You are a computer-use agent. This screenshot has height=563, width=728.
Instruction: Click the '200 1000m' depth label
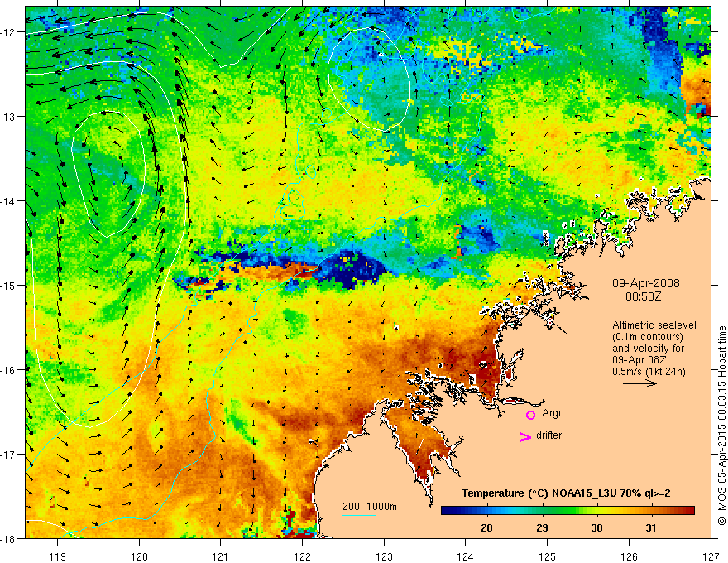click(x=370, y=507)
